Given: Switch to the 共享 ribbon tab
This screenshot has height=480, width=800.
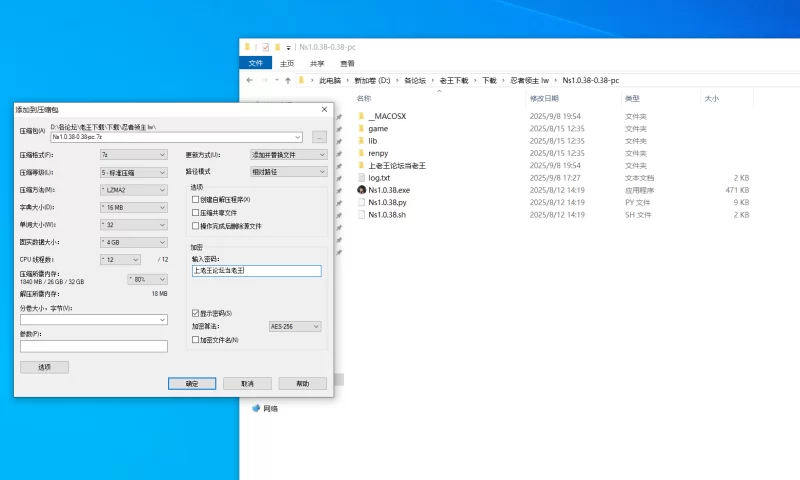Looking at the screenshot, I should click(317, 63).
